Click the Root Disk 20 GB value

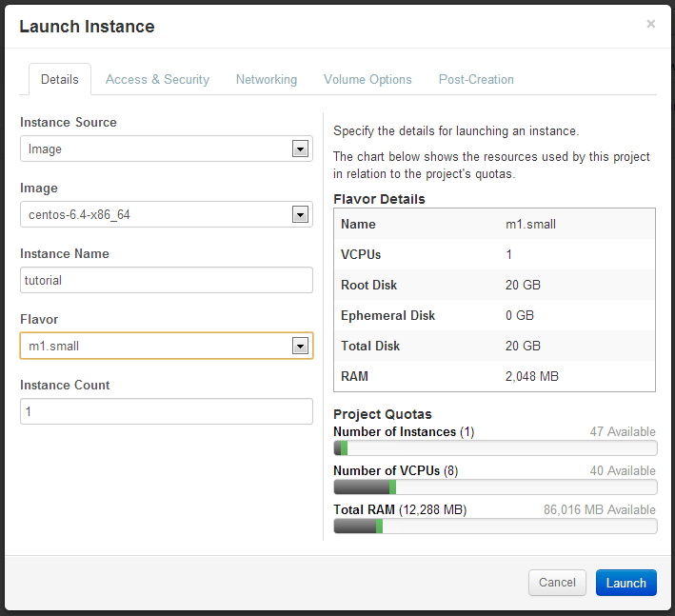(523, 285)
